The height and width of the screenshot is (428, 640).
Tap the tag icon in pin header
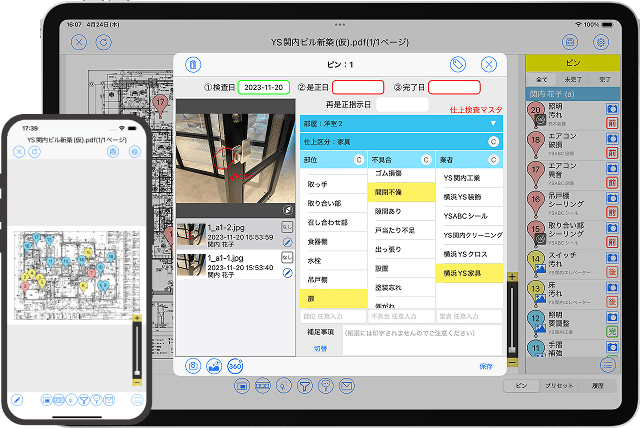pos(458,64)
